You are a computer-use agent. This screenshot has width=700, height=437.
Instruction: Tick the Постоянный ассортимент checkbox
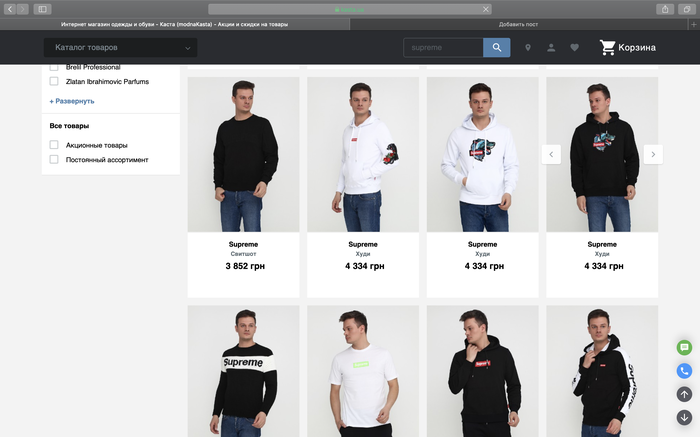tap(54, 159)
